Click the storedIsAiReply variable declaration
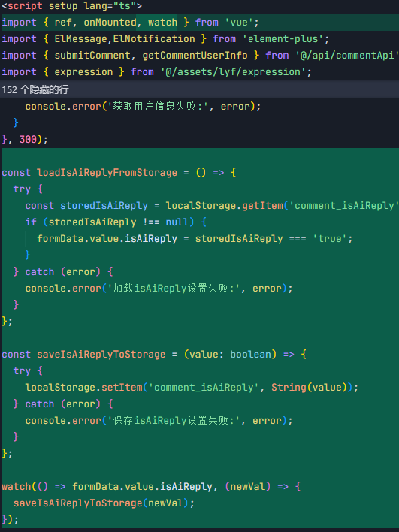Screen dimensions: 399x532 pyautogui.click(x=104, y=206)
